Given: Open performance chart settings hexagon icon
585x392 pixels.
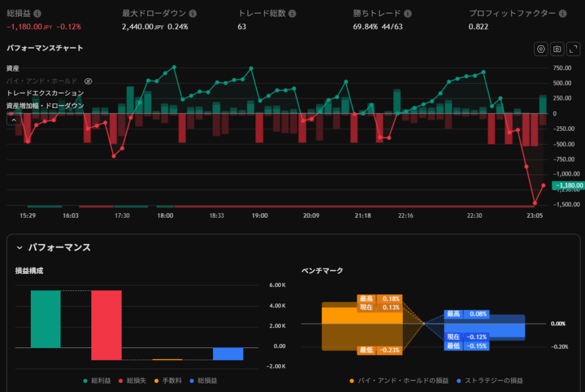Looking at the screenshot, I should tap(540, 49).
